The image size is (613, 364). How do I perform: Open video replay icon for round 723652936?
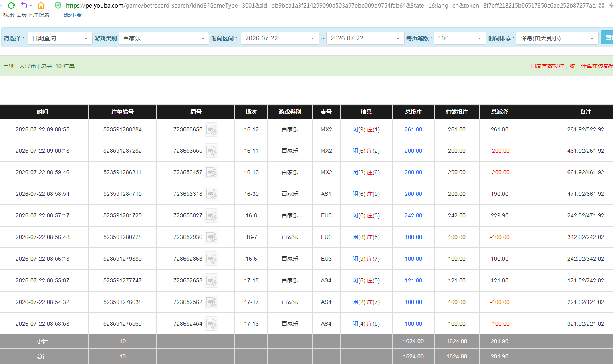click(x=212, y=237)
